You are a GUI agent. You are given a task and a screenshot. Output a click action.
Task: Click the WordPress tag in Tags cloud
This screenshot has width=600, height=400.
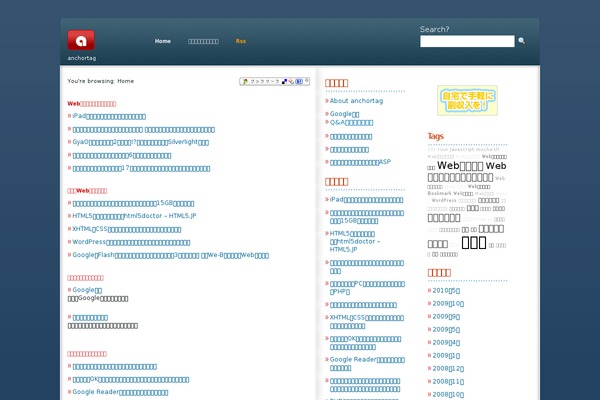pyautogui.click(x=444, y=200)
